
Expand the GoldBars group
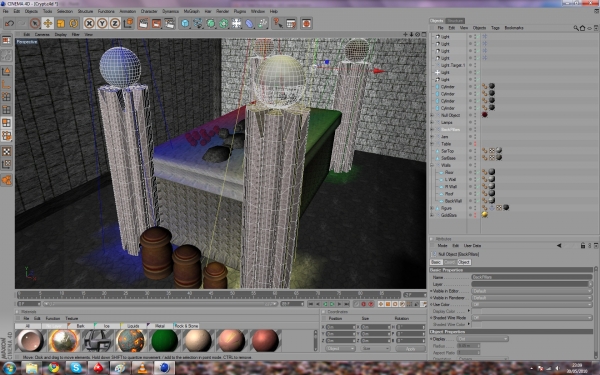point(432,215)
